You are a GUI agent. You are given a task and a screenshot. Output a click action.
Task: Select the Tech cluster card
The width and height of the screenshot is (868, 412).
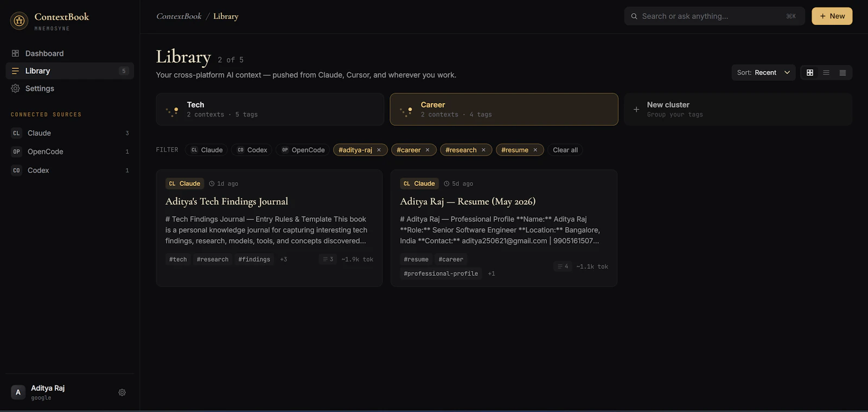[x=270, y=110]
